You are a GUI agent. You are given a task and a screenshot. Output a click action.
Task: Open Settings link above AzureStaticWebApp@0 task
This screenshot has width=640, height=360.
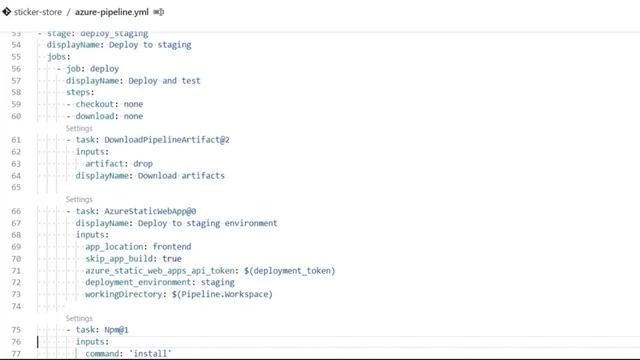coord(79,199)
